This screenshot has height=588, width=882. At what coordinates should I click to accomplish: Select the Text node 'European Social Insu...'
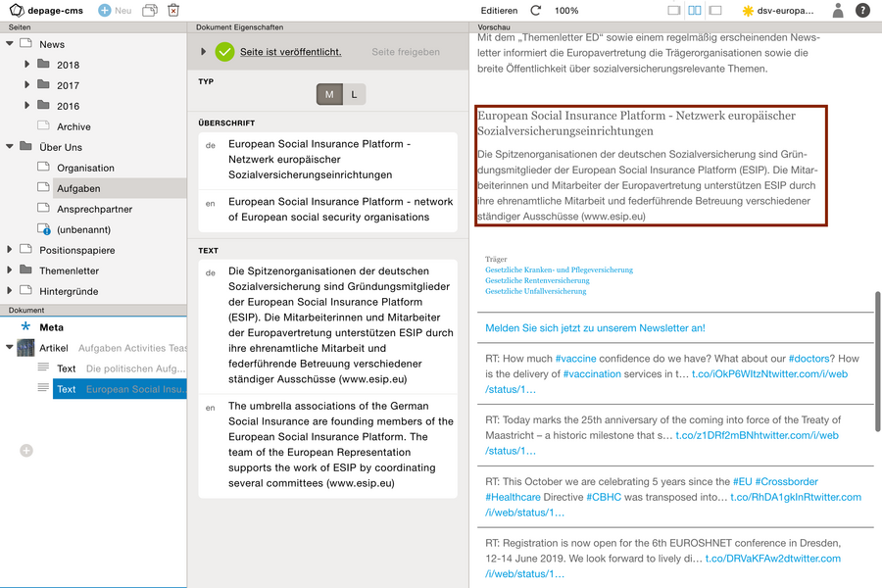[120, 389]
